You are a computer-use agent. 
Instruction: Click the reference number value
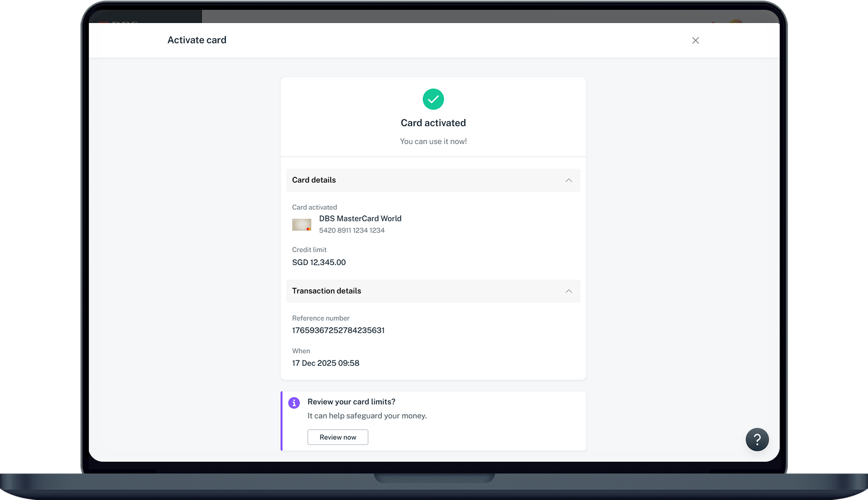point(338,330)
